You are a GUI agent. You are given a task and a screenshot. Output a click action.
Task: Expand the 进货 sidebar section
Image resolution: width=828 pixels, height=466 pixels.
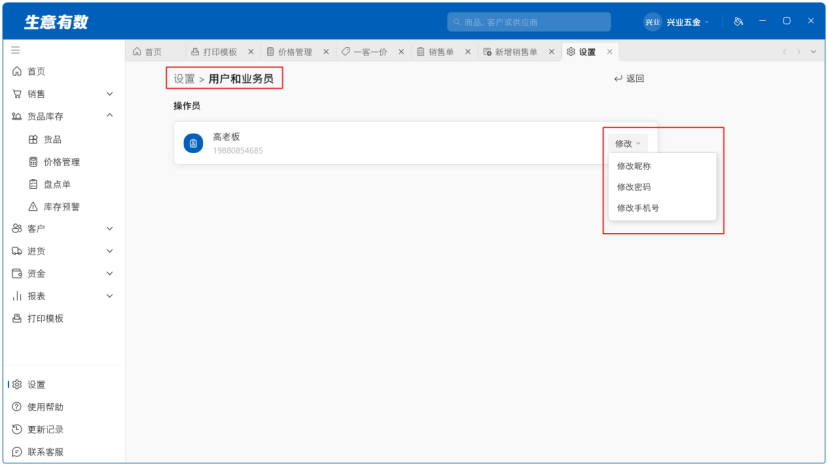click(63, 251)
